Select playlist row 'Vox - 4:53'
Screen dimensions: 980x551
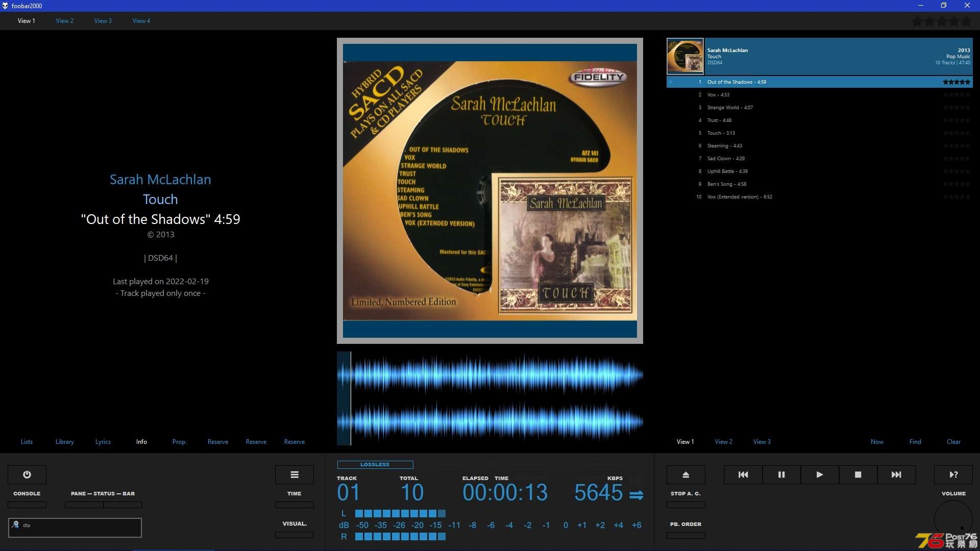[x=820, y=94]
